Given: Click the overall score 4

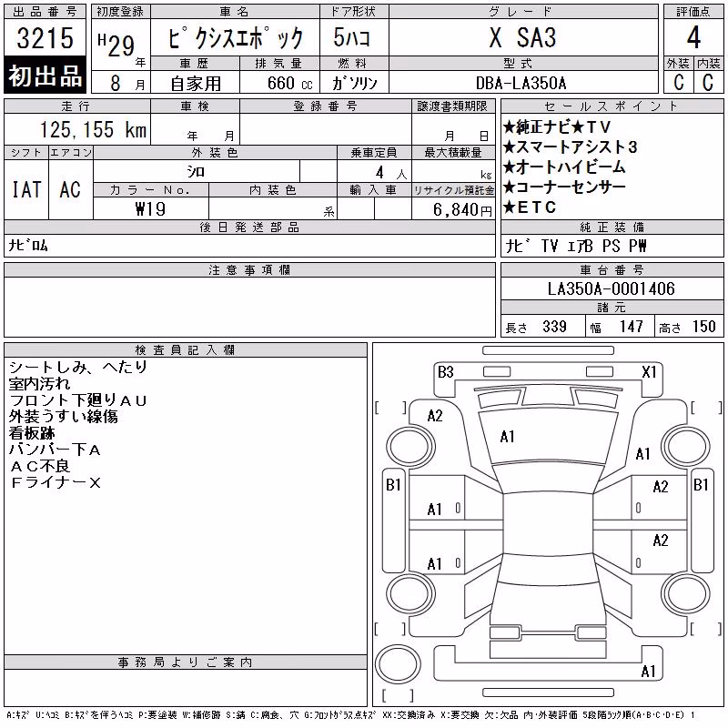Looking at the screenshot, I should [x=693, y=37].
